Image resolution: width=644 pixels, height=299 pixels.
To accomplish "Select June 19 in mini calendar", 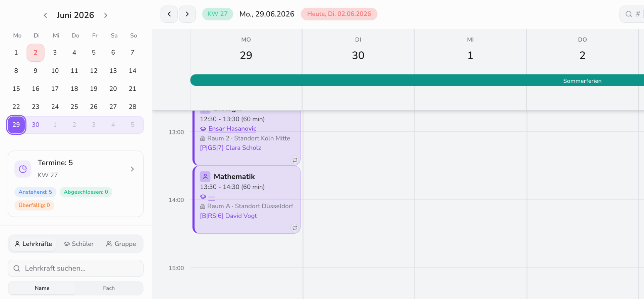I will pos(94,89).
